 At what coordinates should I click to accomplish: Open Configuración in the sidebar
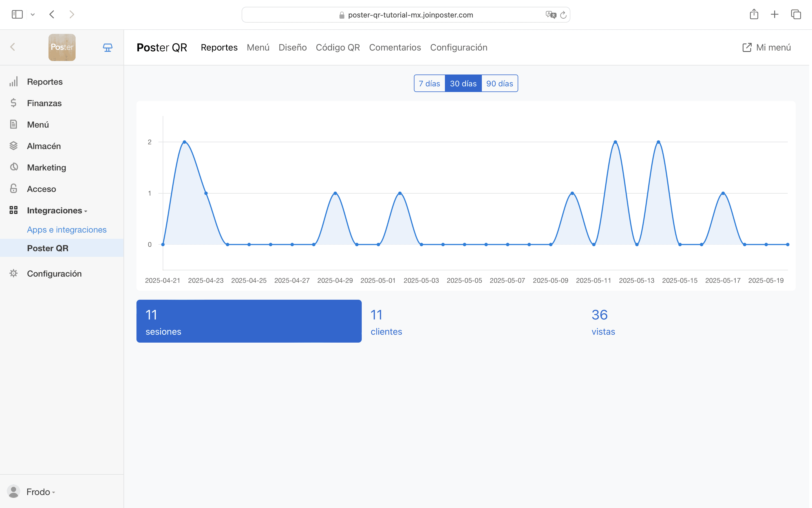click(54, 274)
